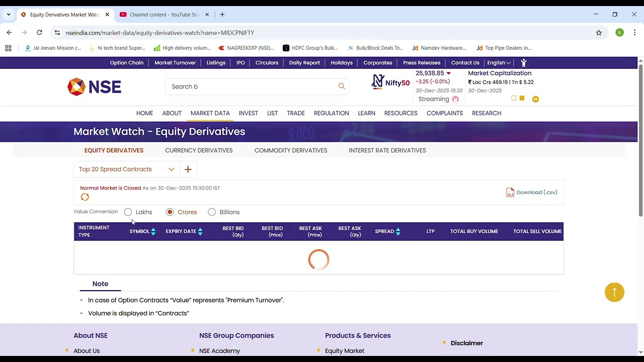Open the Chrome three-dot menu
This screenshot has height=362, width=644.
(634, 33)
